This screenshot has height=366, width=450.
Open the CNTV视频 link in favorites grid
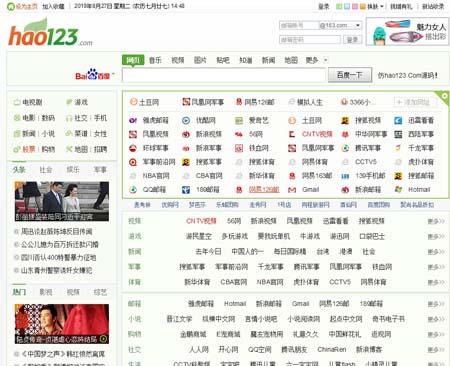click(317, 134)
